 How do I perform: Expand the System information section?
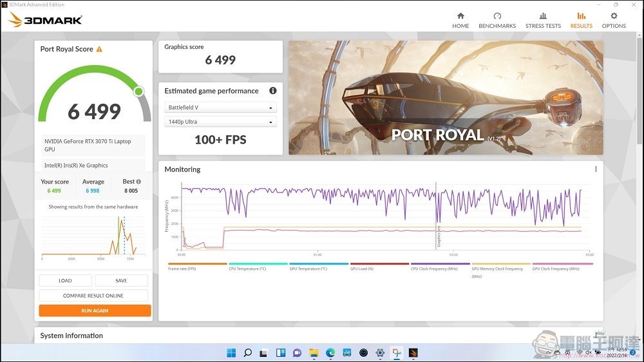pos(71,336)
